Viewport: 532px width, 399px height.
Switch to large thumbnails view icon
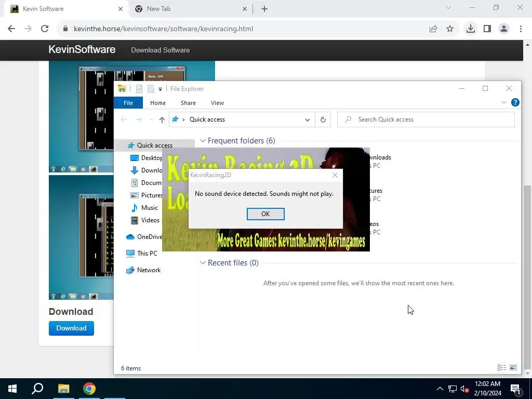coord(513,367)
